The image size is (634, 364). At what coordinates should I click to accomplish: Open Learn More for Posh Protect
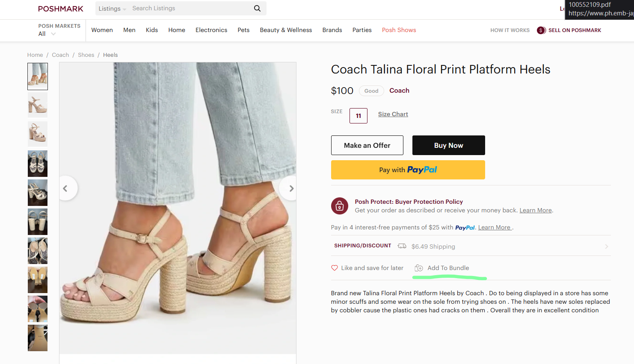pos(536,210)
